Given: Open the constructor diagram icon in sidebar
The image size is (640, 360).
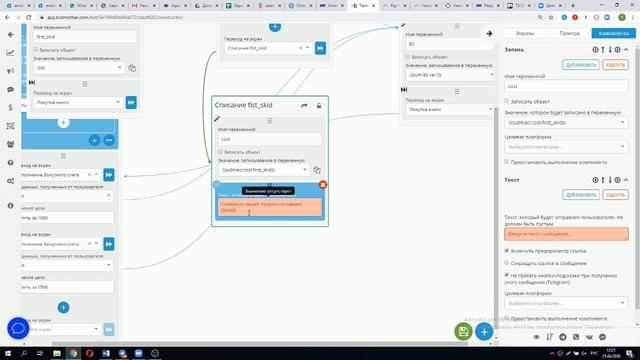Looking at the screenshot, I should [11, 126].
